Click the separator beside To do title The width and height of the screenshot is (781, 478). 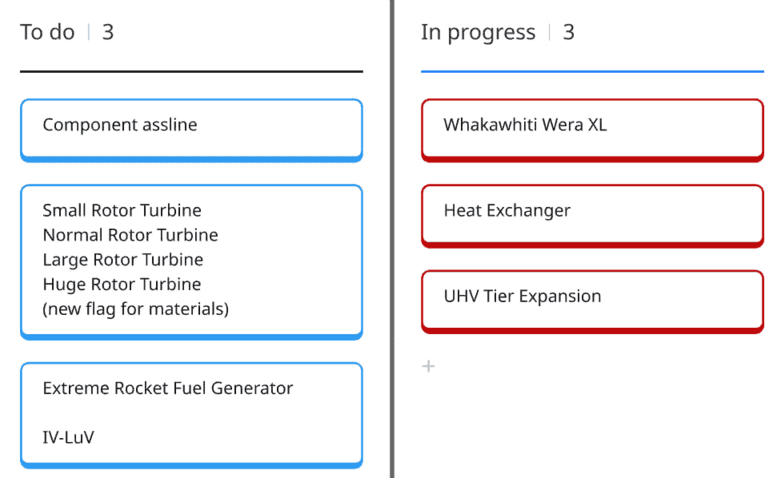88,32
